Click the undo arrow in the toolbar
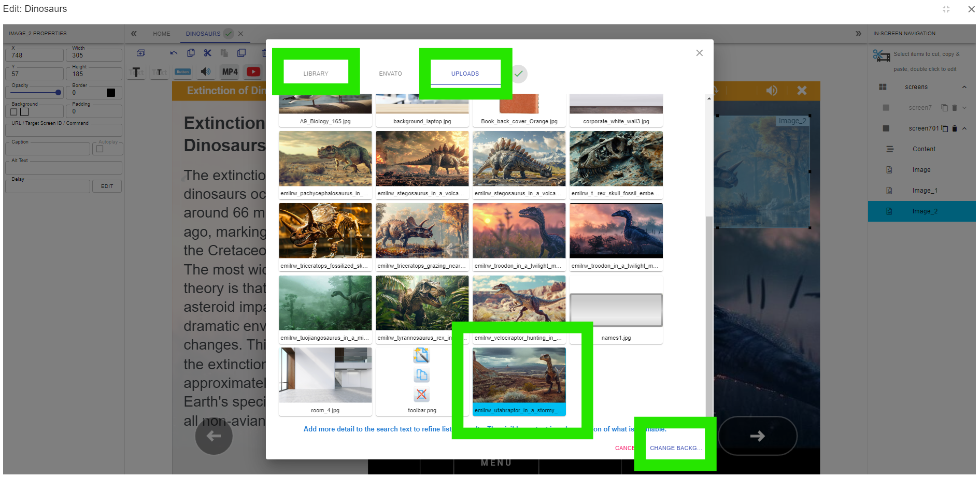This screenshot has height=477, width=980. click(x=174, y=53)
